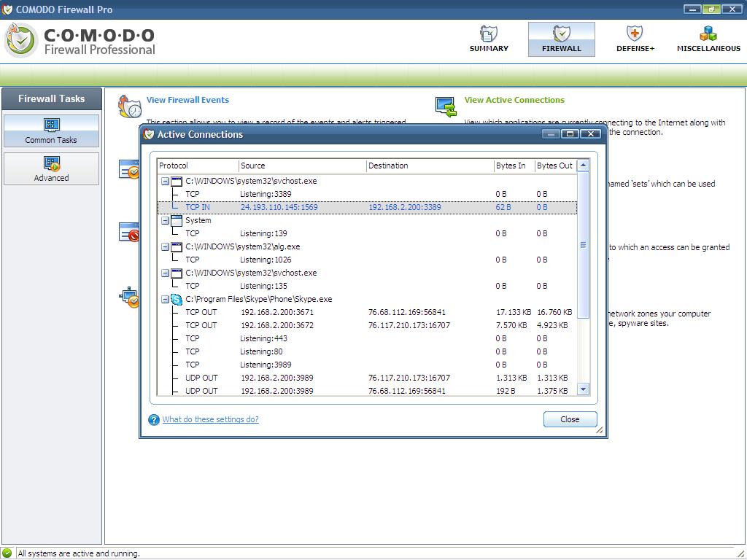Collapse the svchost.exe node listening on 135
The width and height of the screenshot is (747, 560).
tap(165, 273)
